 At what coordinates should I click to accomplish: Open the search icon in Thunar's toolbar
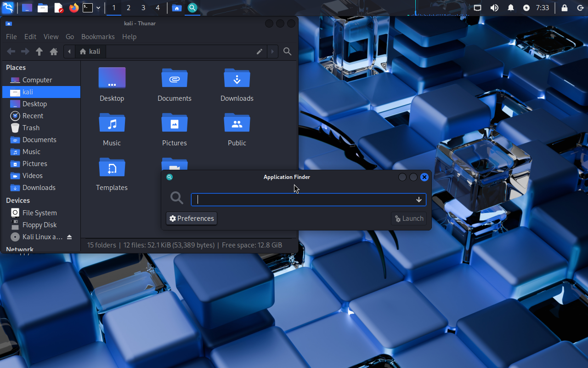pyautogui.click(x=288, y=52)
